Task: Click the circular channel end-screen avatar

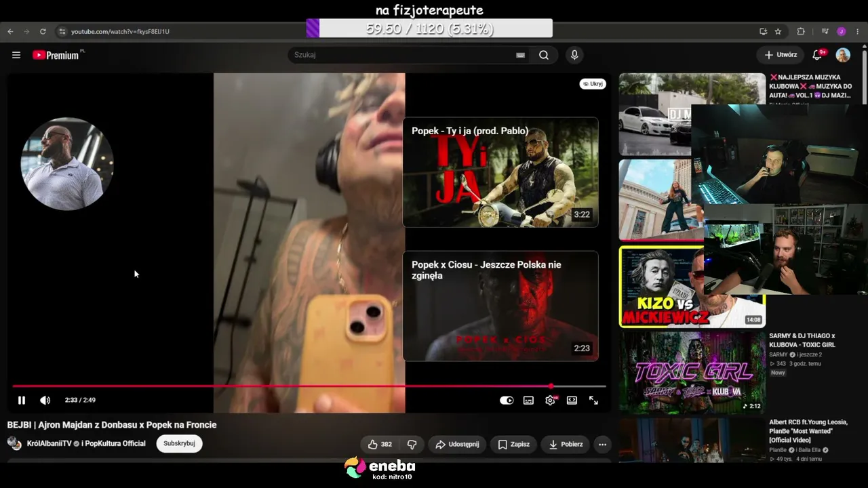Action: [x=67, y=164]
